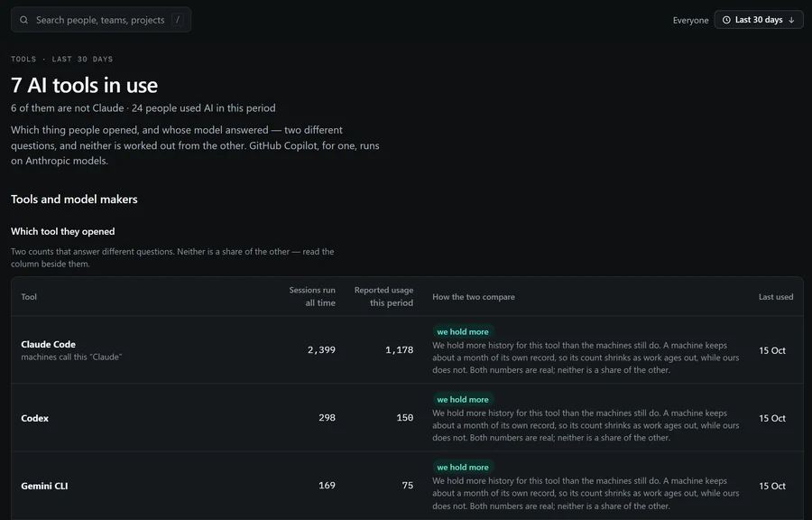Image resolution: width=812 pixels, height=520 pixels.
Task: Click the 169 sessions value for Gemini CLI
Action: pyautogui.click(x=328, y=486)
